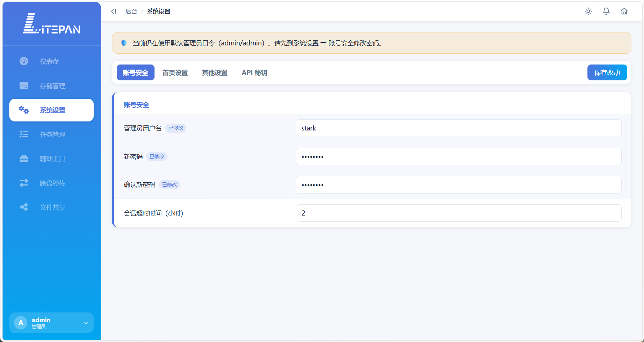Click the 保存改动 button
The image size is (644, 342).
coord(607,72)
